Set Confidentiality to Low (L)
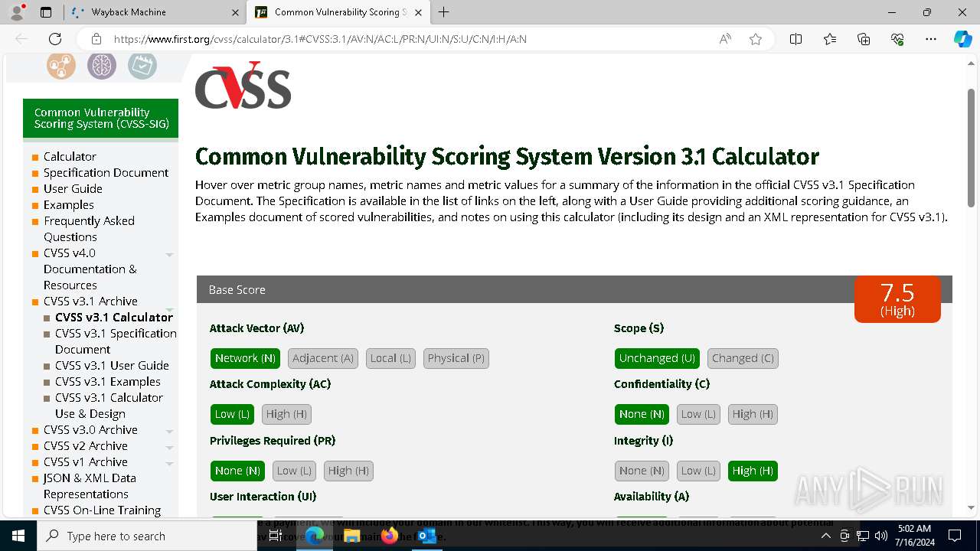This screenshot has height=551, width=980. tap(698, 414)
